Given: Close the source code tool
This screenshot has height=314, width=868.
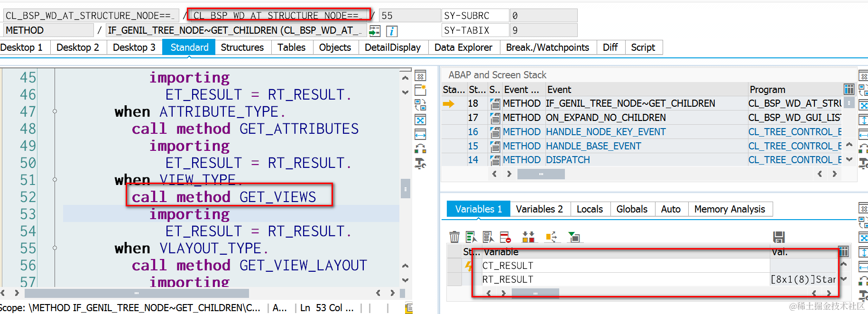Looking at the screenshot, I should [x=420, y=76].
